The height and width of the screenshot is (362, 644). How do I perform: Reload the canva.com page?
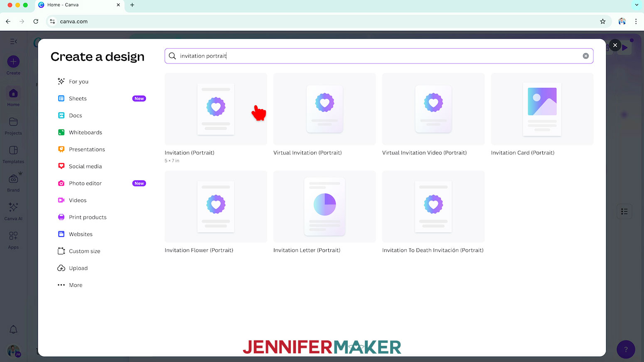click(36, 22)
